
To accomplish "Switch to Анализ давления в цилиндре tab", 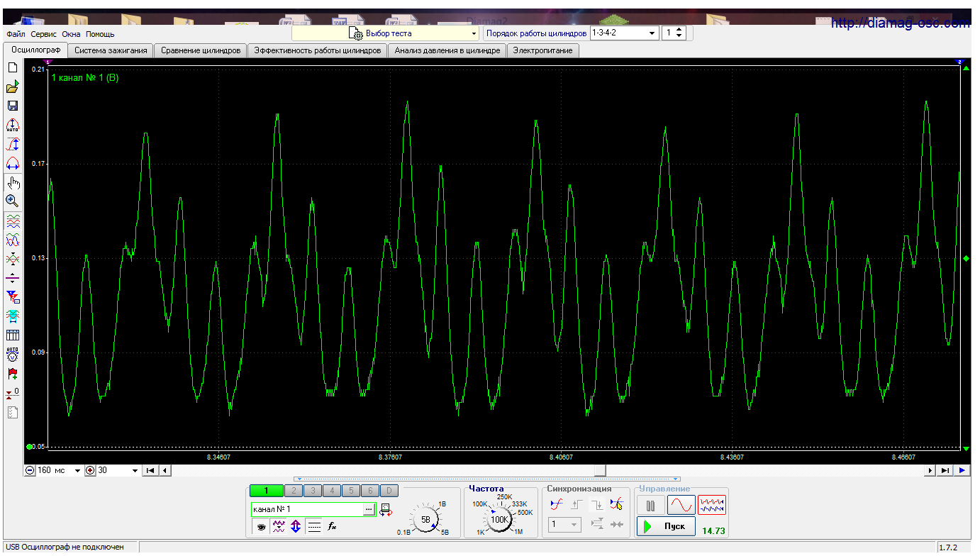I will point(447,50).
